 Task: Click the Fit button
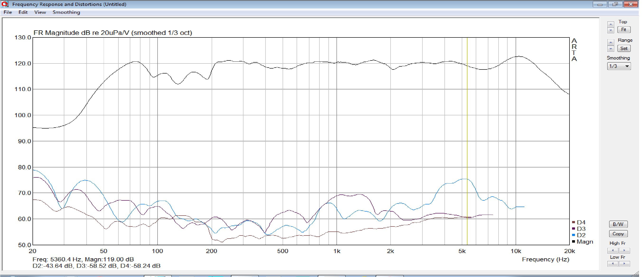pos(624,30)
